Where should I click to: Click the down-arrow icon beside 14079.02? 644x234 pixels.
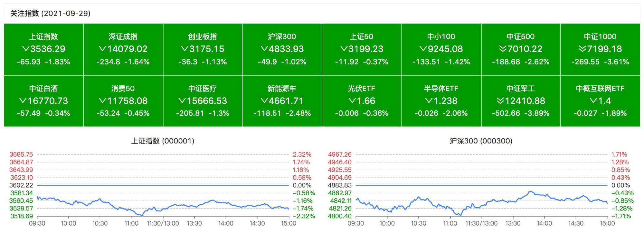click(x=102, y=49)
